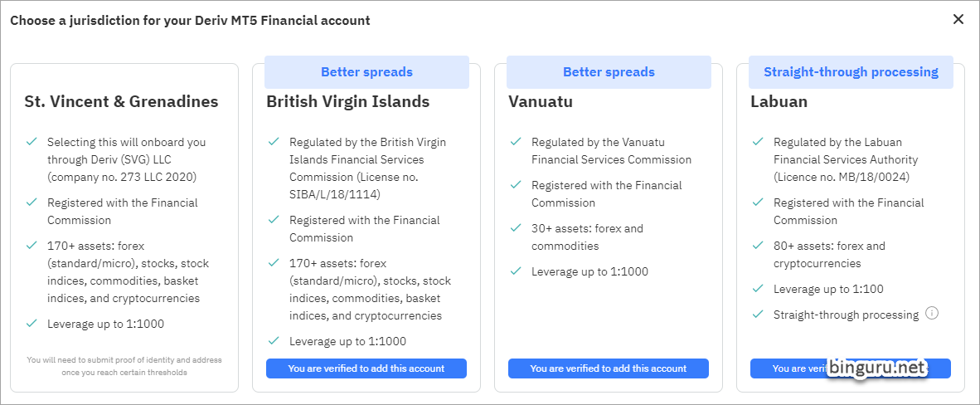Viewport: 980px width, 405px height.
Task: Click Better spreads banner above Vanuatu
Action: coord(609,72)
